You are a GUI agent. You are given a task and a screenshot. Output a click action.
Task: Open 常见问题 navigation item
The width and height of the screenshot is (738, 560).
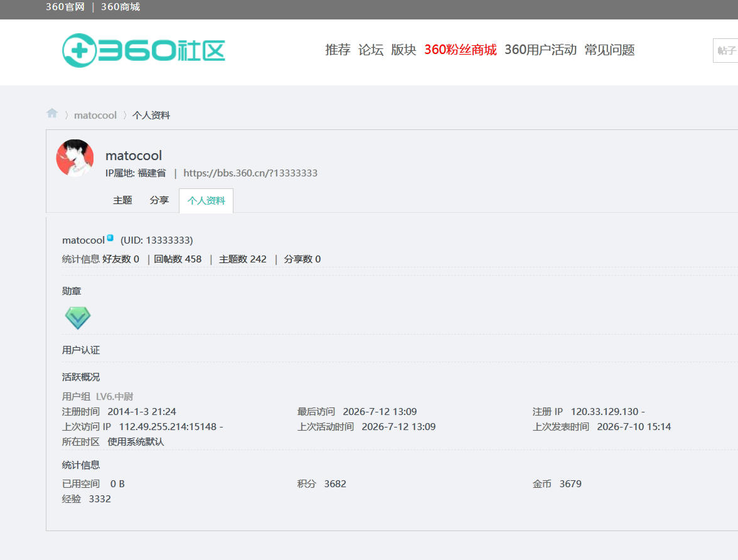[x=609, y=50]
